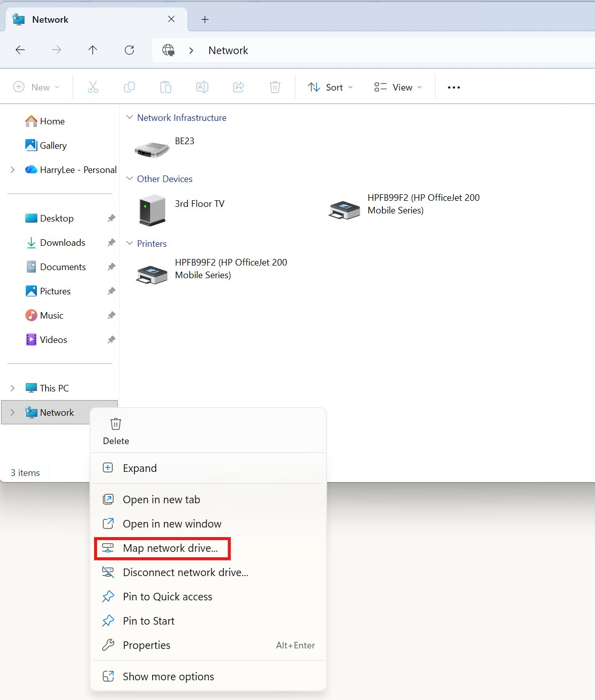Click the Cut scissors icon
Viewport: 595px width, 700px height.
coord(93,87)
